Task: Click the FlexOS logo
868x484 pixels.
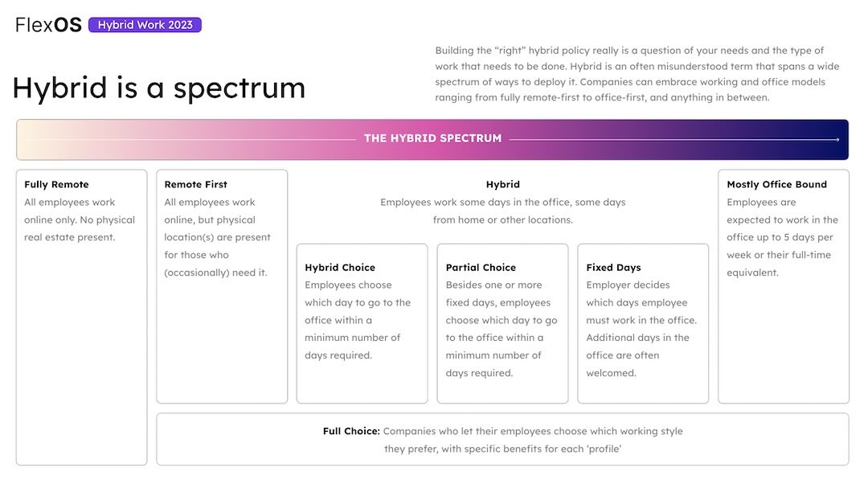Action: coord(48,25)
